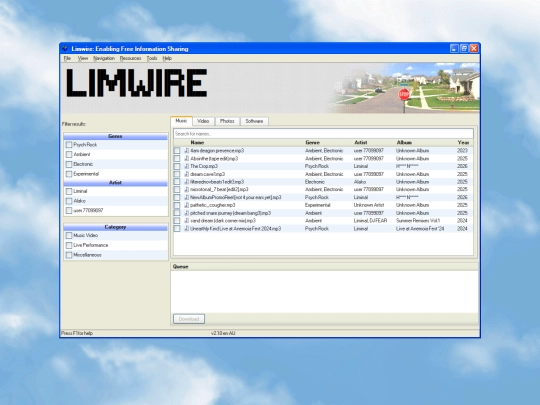Sort results by the Name column header

[197, 142]
